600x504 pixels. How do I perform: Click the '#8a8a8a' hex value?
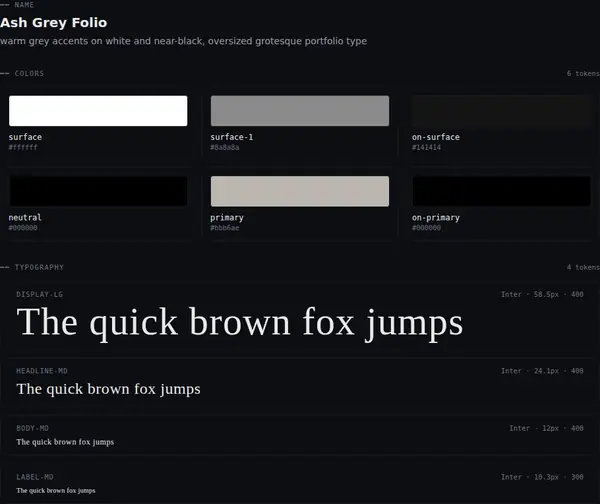(x=225, y=147)
